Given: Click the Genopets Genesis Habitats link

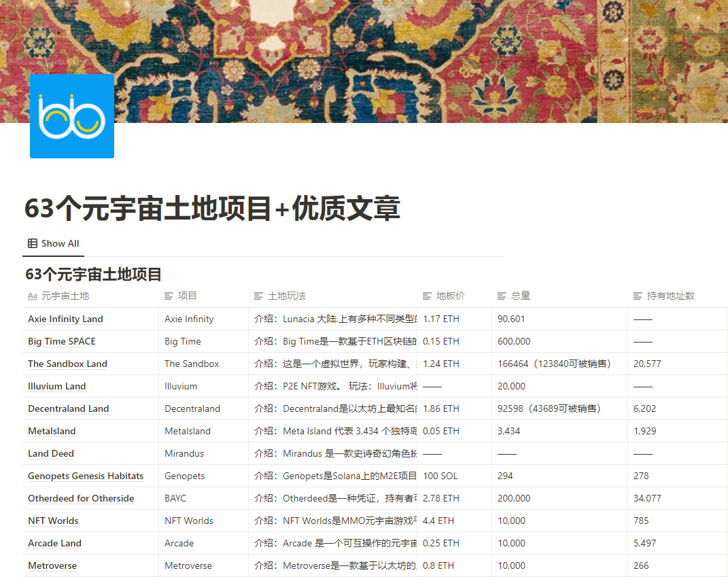Looking at the screenshot, I should click(x=86, y=476).
